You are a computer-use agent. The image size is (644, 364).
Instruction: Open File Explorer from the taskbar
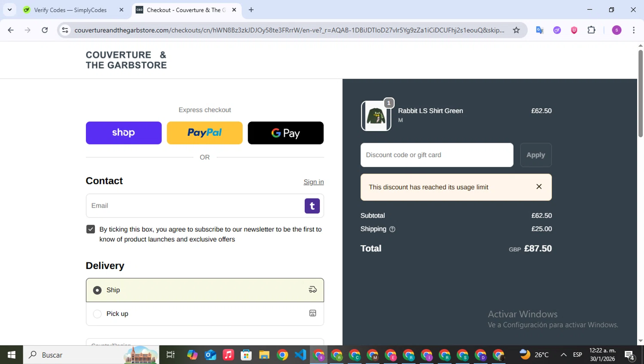[x=264, y=355]
